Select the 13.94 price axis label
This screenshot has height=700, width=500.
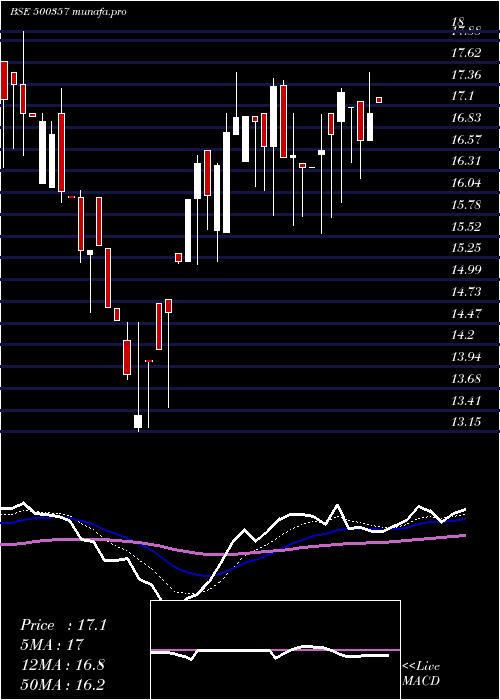coord(466,357)
